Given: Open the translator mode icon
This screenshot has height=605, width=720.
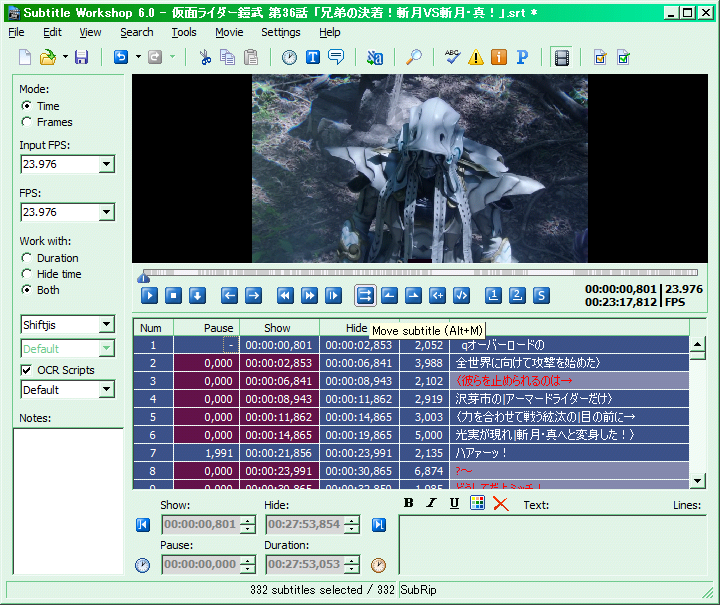Looking at the screenshot, I should tap(375, 57).
